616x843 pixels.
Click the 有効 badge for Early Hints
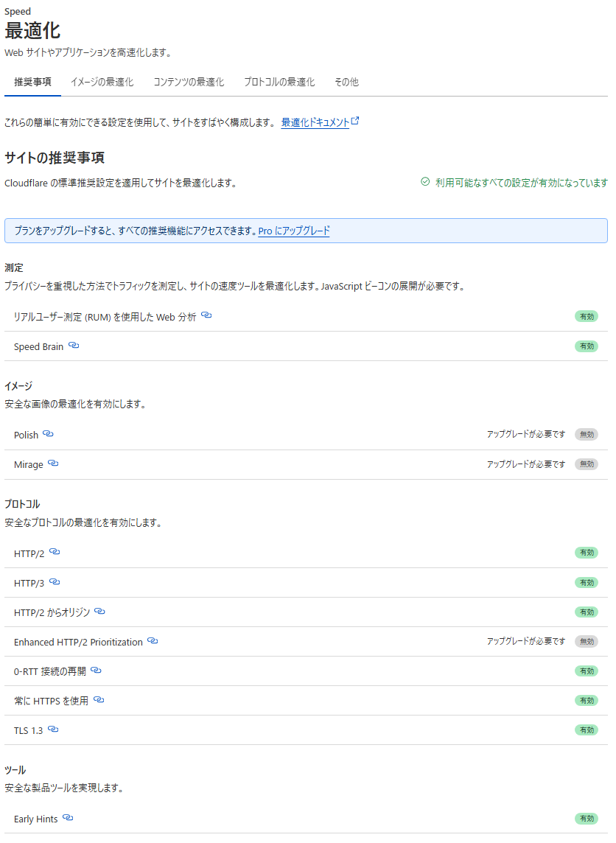(x=587, y=819)
